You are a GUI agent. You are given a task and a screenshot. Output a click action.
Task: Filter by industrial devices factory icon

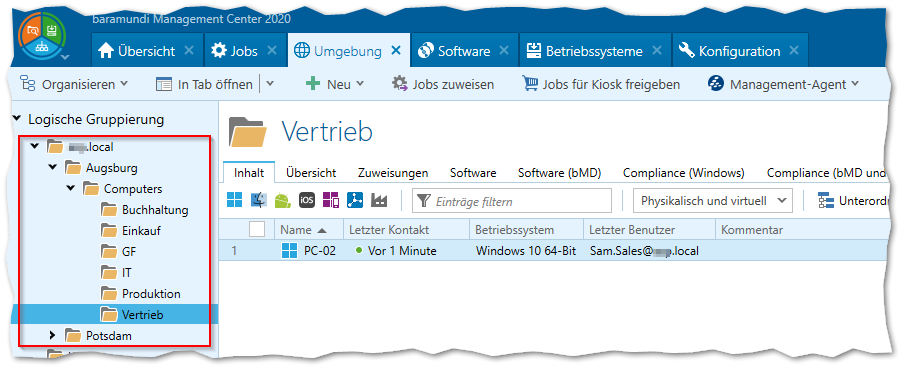click(x=379, y=201)
